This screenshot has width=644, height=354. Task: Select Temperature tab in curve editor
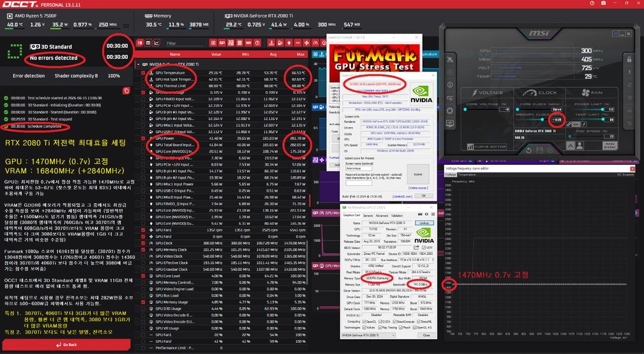coord(466,175)
